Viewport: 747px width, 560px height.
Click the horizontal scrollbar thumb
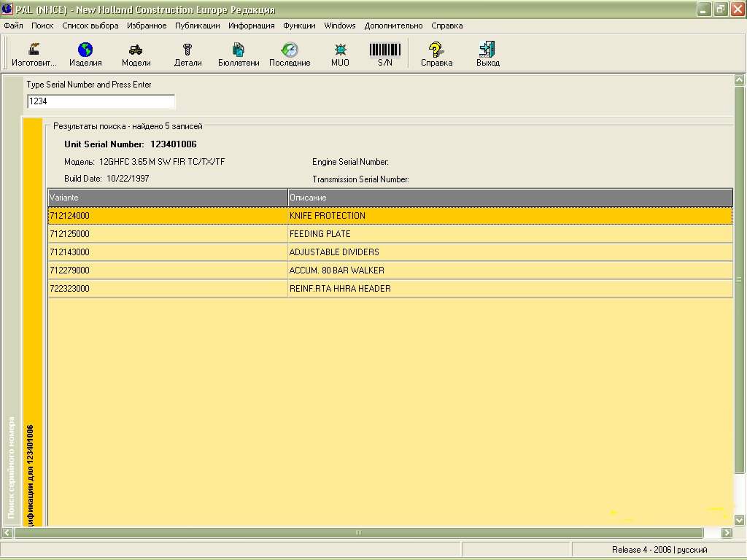[x=359, y=532]
